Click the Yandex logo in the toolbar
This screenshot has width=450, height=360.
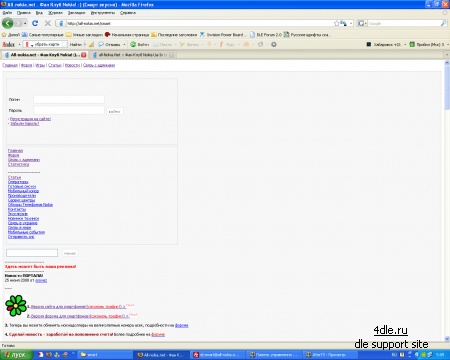click(8, 44)
